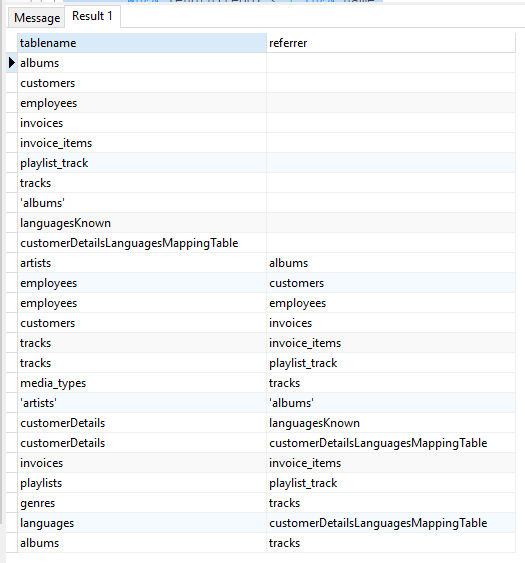The image size is (525, 563).
Task: Select tracks tablename whose referrer is invoice_items
Action: [142, 343]
